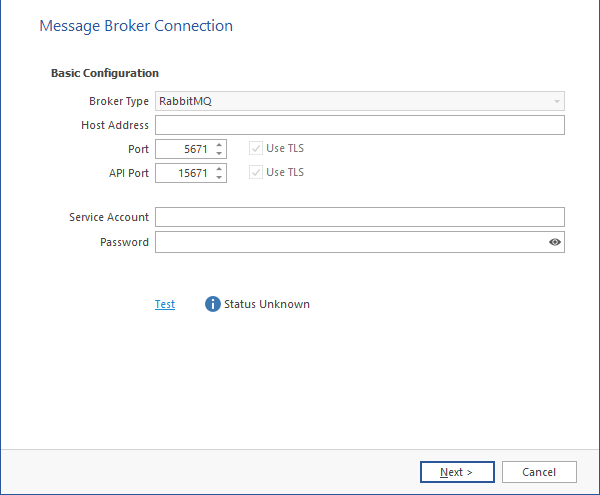This screenshot has height=495, width=600.
Task: Focus the Service Account input box
Action: click(360, 217)
